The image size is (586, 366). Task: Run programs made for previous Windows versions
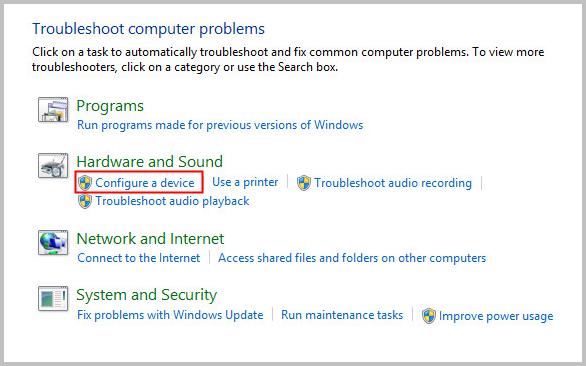[220, 125]
